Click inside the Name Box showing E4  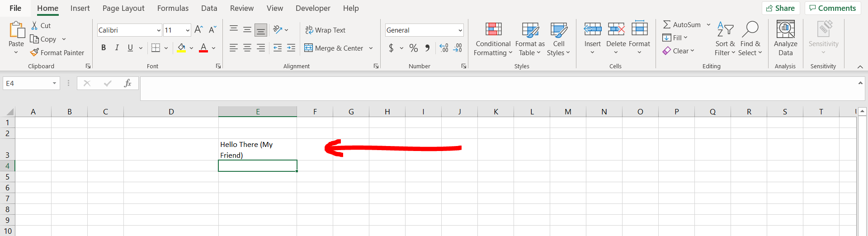pos(26,83)
